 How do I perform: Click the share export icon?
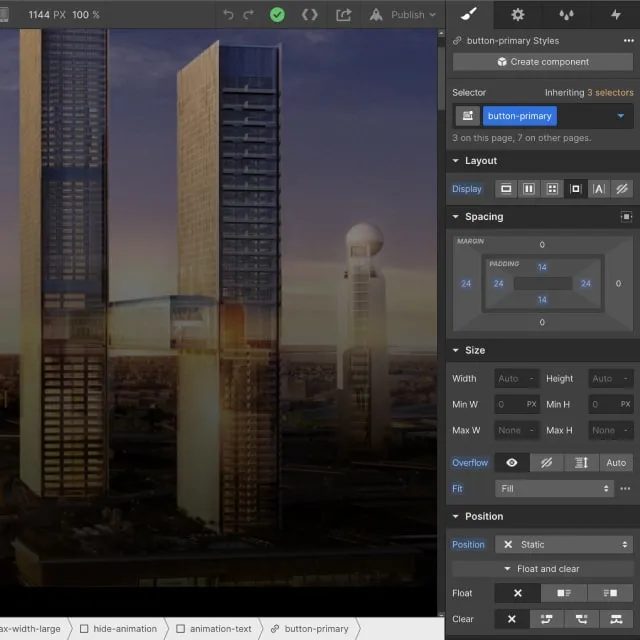tap(343, 15)
